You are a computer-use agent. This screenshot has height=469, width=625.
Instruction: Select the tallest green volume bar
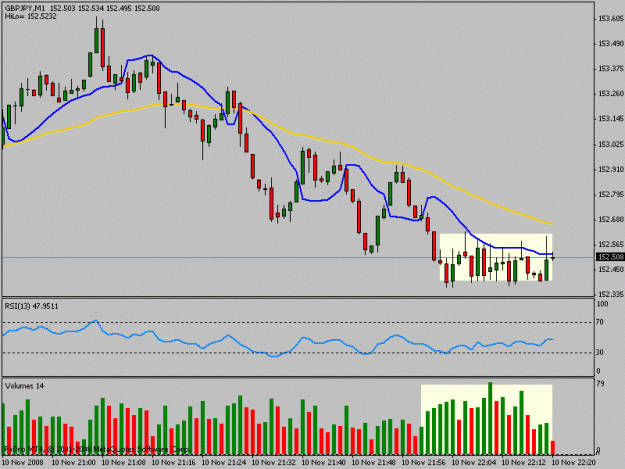point(490,418)
